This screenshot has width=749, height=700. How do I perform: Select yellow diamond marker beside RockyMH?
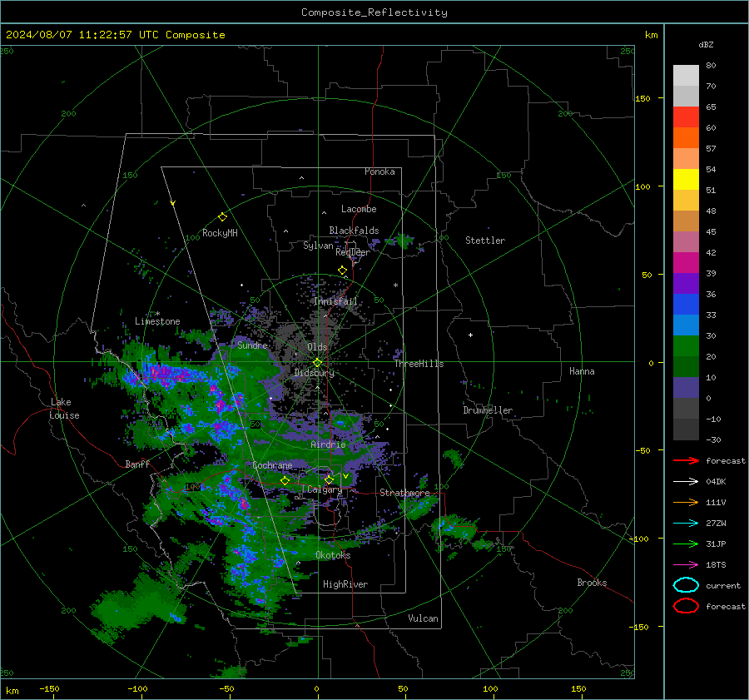[x=222, y=217]
